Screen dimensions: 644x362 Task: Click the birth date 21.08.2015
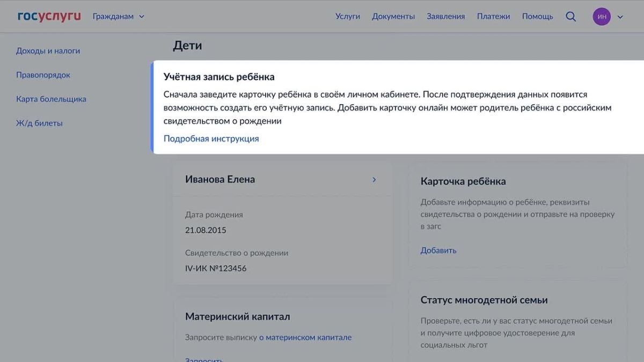206,231
